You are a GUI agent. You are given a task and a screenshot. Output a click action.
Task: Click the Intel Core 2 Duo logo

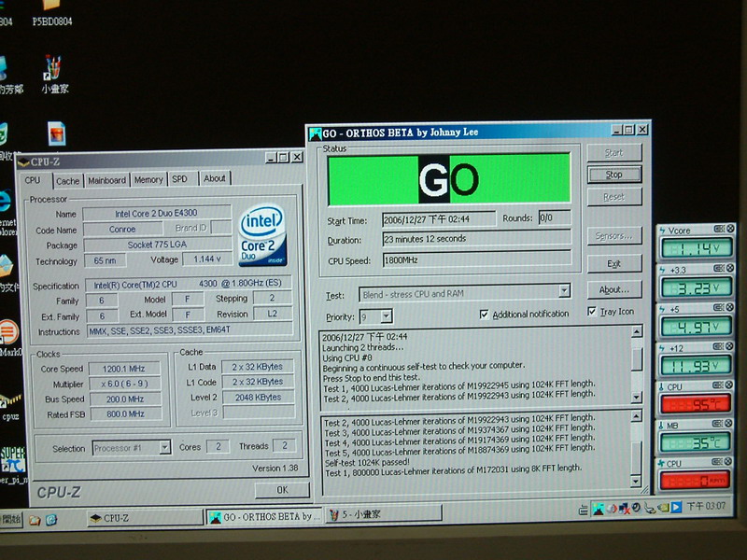tap(262, 235)
